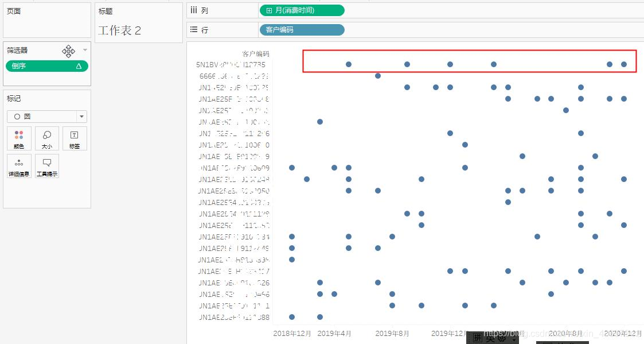The width and height of the screenshot is (644, 344).
Task: Click the 行 rows shelf icon
Action: [194, 30]
